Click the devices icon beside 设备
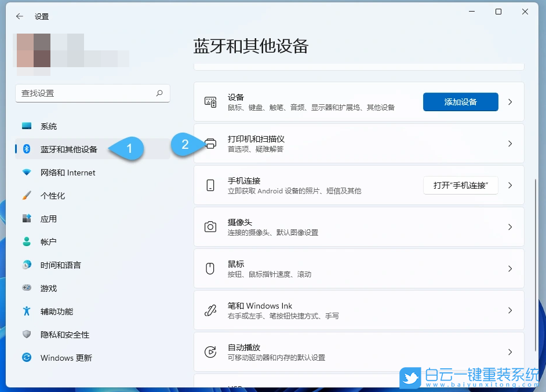The image size is (546, 392). coord(211,102)
